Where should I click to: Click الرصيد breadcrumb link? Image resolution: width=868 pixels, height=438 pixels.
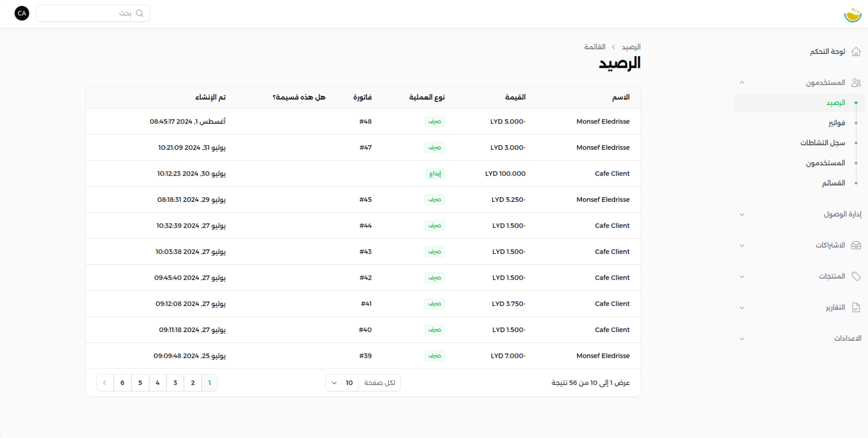(x=631, y=47)
